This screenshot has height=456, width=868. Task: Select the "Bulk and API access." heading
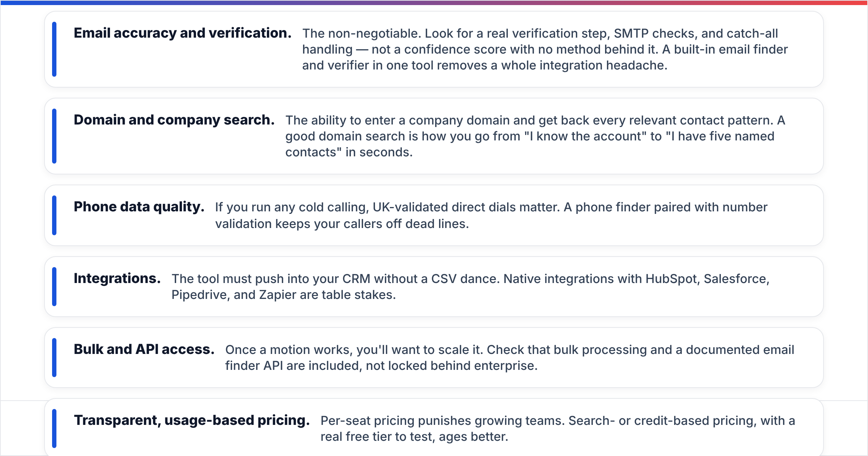coord(144,350)
